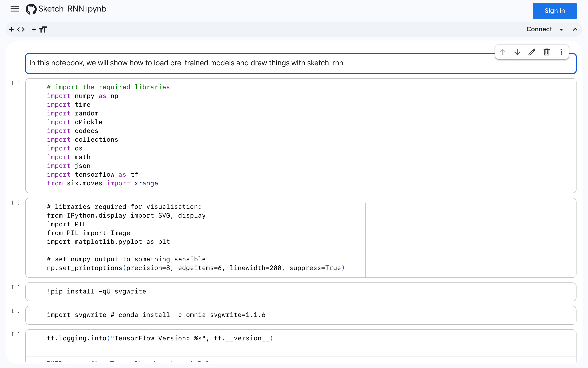Click the 'from IPython.display import SVG, display' line
This screenshot has width=588, height=368.
click(x=126, y=216)
